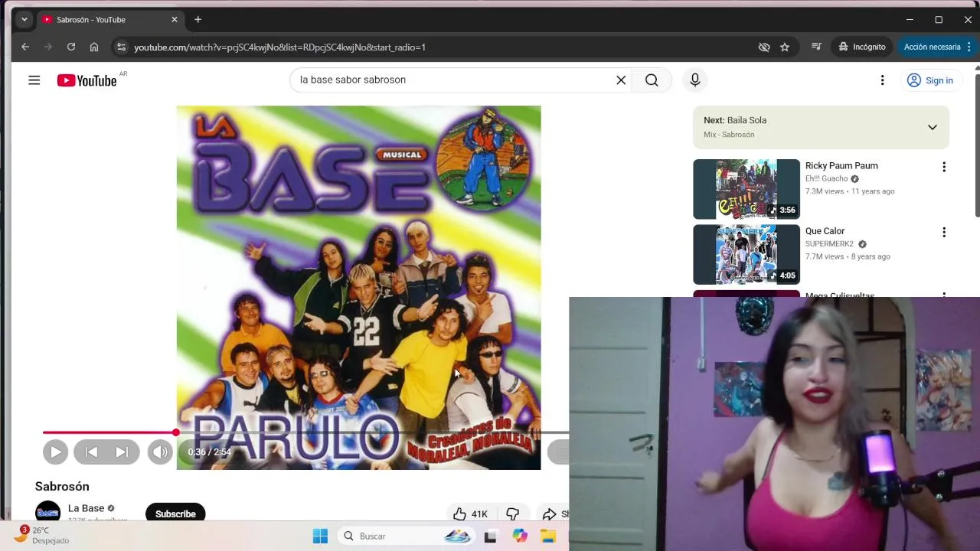Open Que Calor video thumbnail
The height and width of the screenshot is (551, 980).
point(746,254)
